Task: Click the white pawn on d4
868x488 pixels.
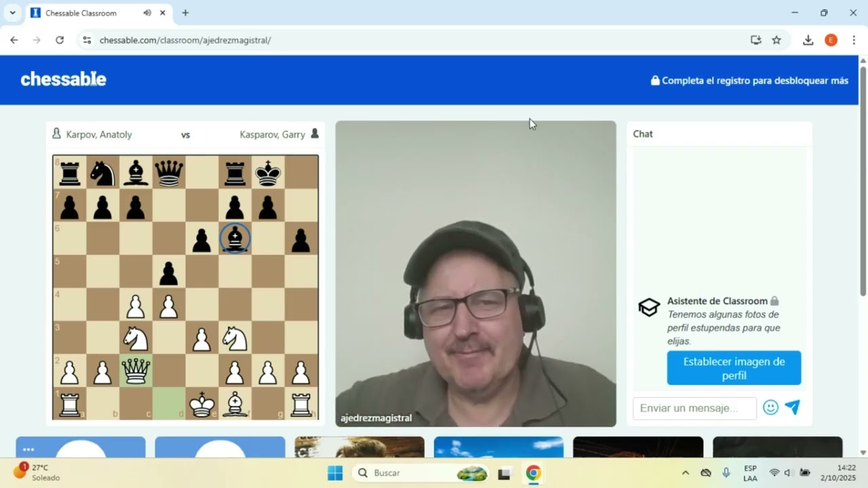Action: (x=169, y=306)
